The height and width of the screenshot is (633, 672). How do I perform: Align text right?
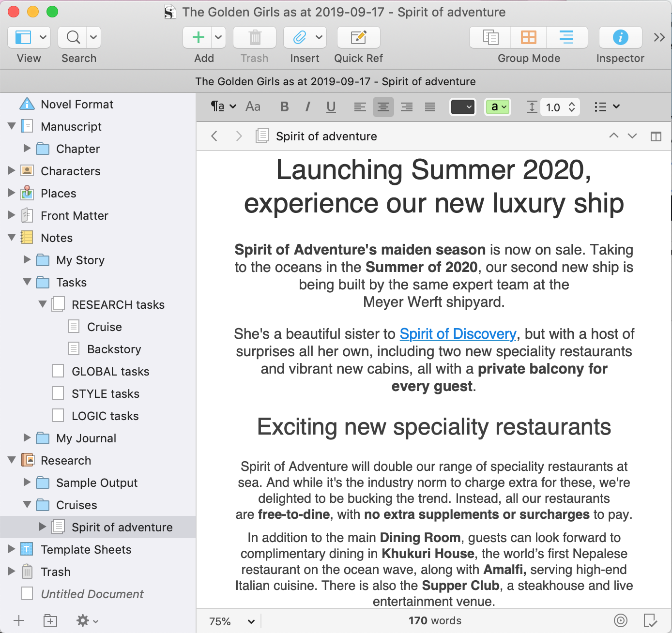[x=407, y=107]
